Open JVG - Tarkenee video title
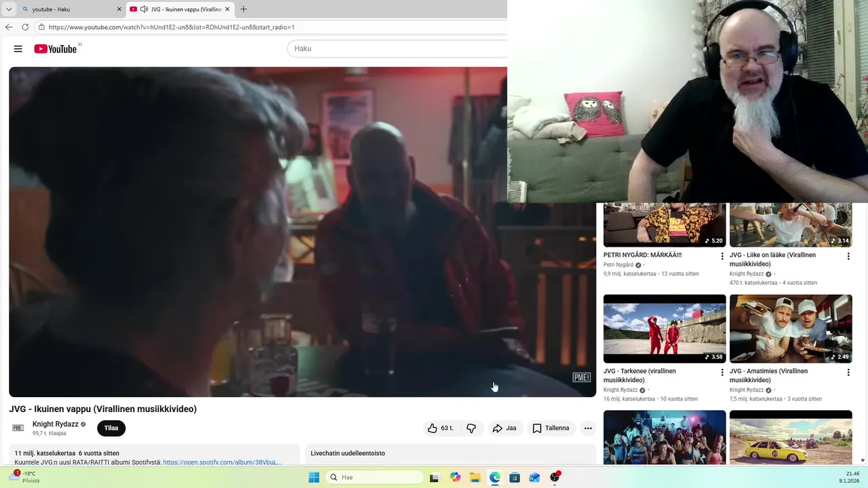 639,375
